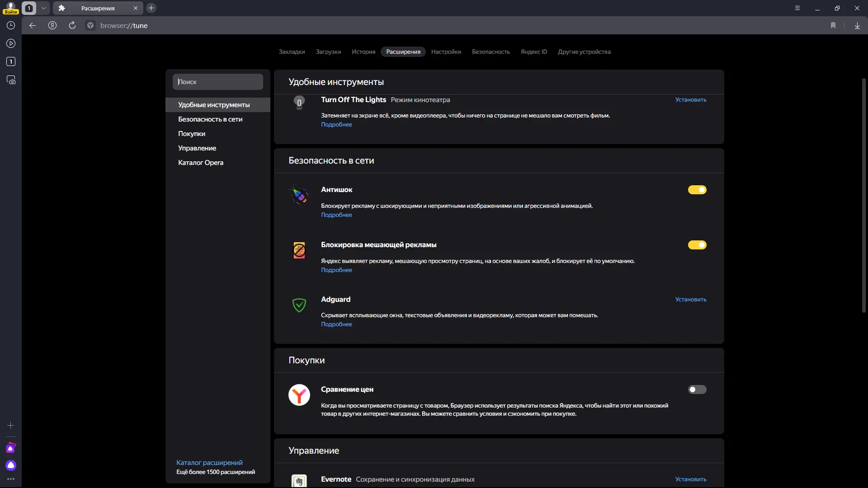Image resolution: width=868 pixels, height=488 pixels.
Task: Click the video player sidebar icon
Action: (x=11, y=44)
